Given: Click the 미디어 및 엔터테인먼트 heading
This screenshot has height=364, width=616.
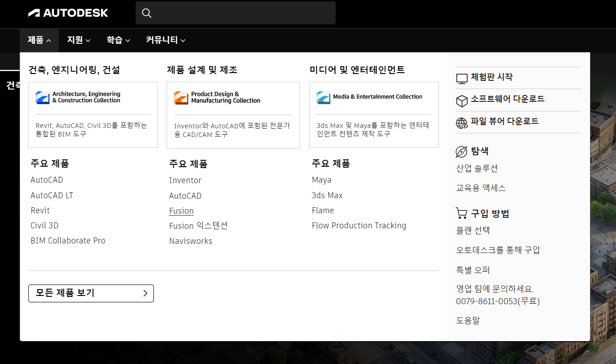Looking at the screenshot, I should tap(357, 70).
